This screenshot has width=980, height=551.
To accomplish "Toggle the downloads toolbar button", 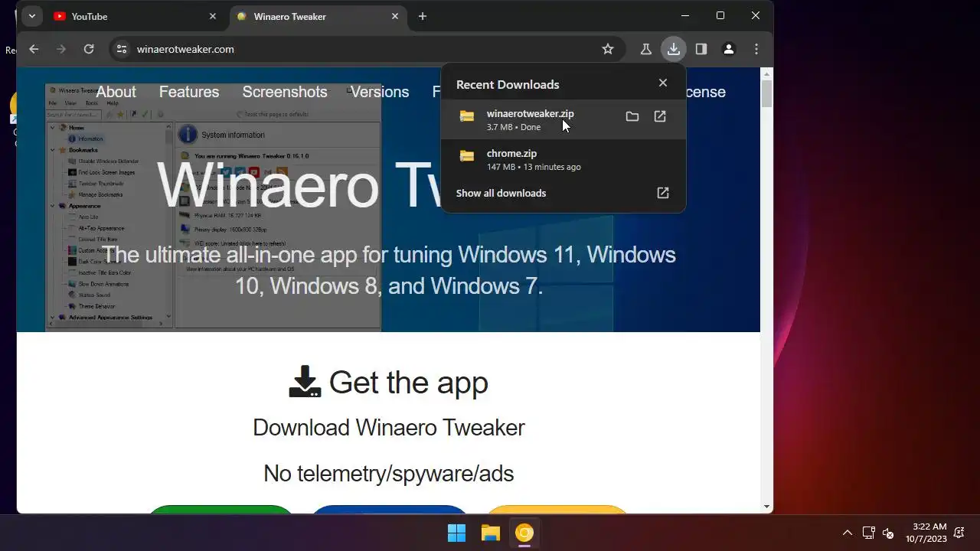I will coord(673,49).
